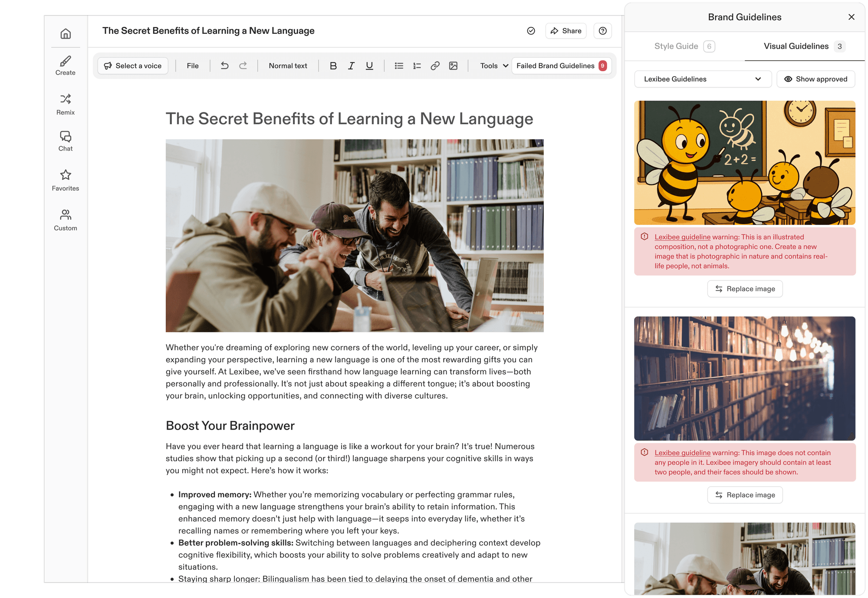868x598 pixels.
Task: Click the undo icon in toolbar
Action: point(224,66)
